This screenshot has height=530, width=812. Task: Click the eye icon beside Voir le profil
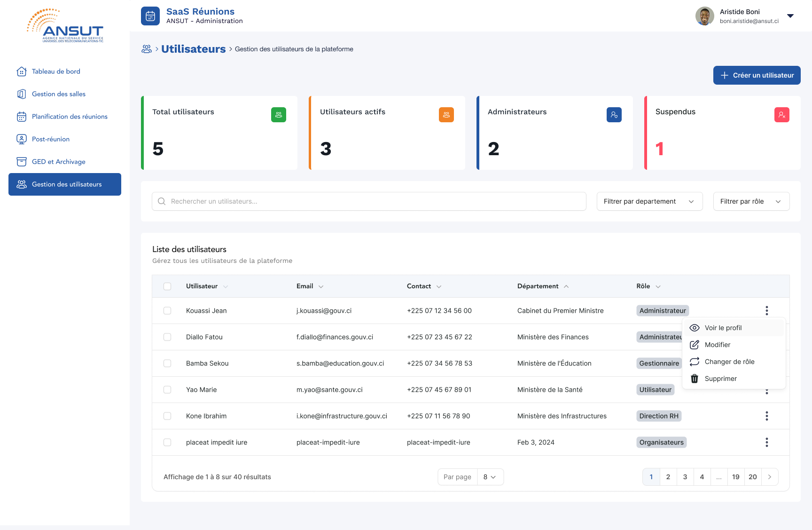coord(695,328)
